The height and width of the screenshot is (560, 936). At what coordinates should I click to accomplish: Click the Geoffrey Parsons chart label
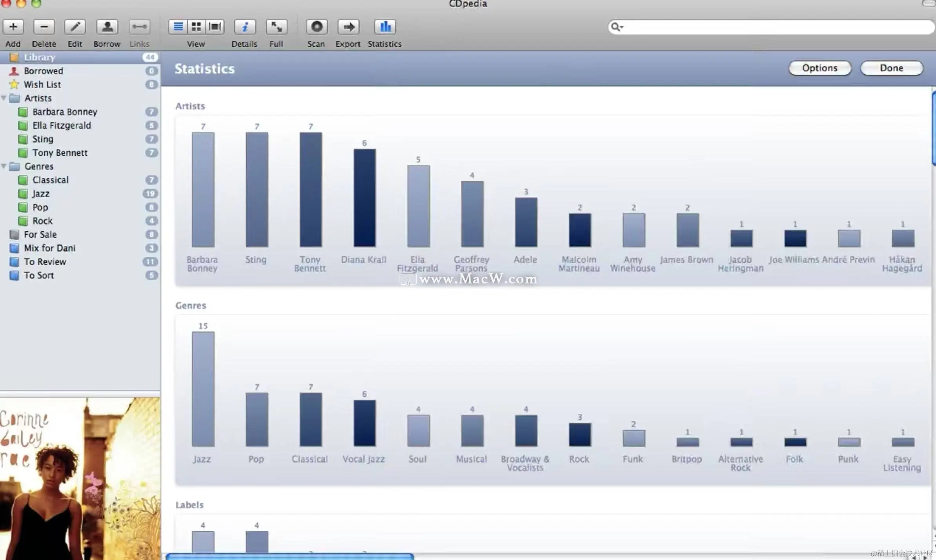click(472, 264)
